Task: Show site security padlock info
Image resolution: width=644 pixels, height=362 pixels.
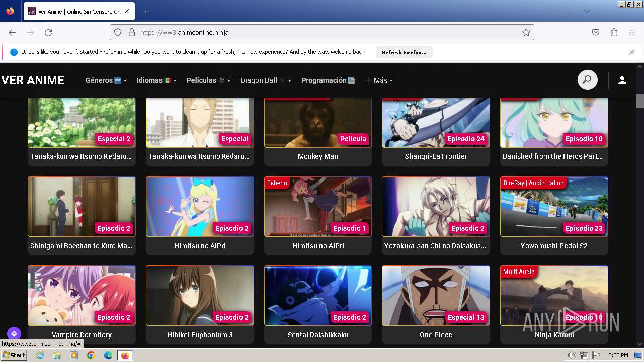Action: [x=132, y=32]
